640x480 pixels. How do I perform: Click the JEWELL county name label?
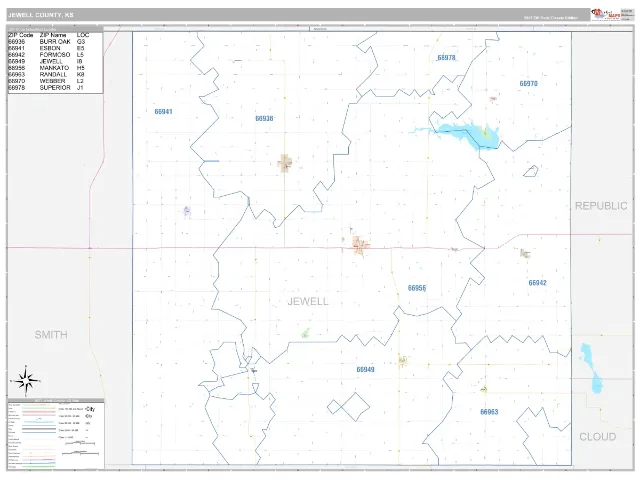coord(308,302)
